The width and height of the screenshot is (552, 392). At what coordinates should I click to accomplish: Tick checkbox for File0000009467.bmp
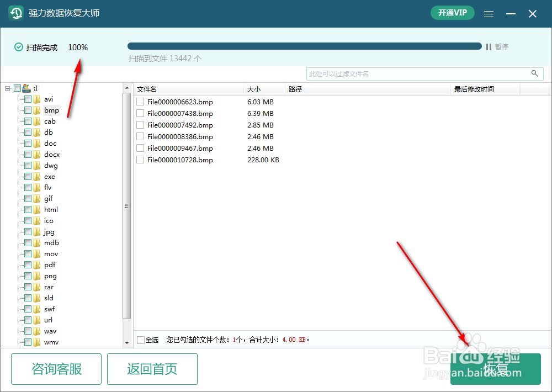(x=140, y=149)
